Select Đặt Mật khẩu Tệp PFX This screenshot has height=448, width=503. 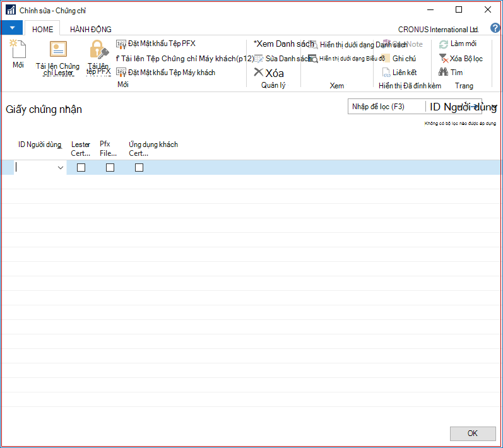[156, 44]
